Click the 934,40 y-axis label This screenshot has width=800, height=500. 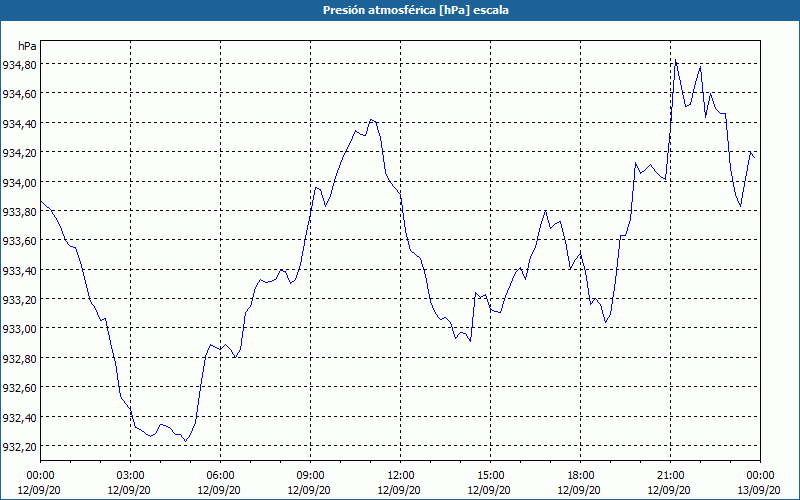coord(18,123)
